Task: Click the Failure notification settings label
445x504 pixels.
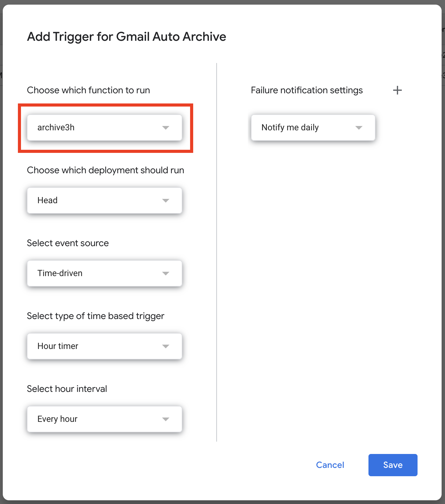Action: (307, 90)
